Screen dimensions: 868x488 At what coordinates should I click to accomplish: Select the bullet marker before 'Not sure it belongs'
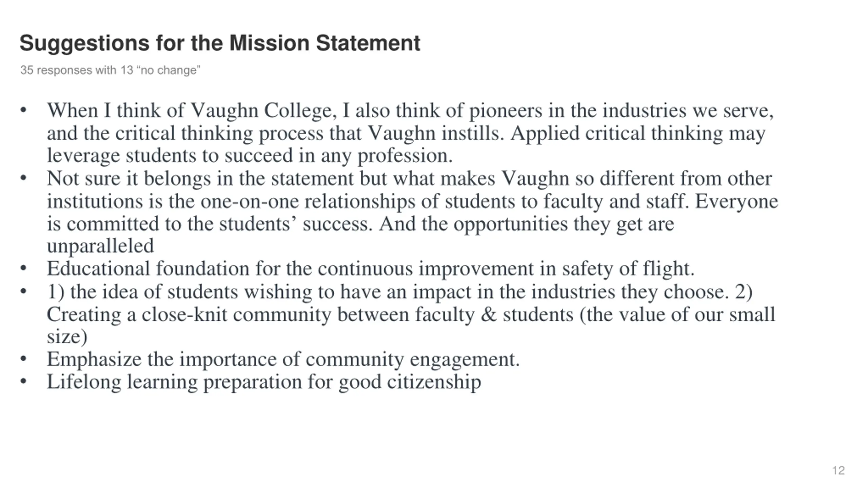click(x=23, y=178)
